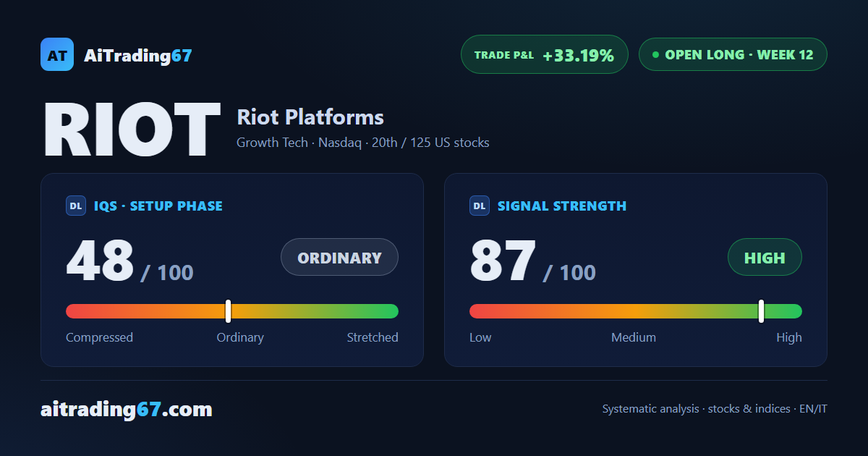This screenshot has height=456, width=868.
Task: Click the Growth Tech Nasdaq ranking subtitle
Action: [363, 143]
